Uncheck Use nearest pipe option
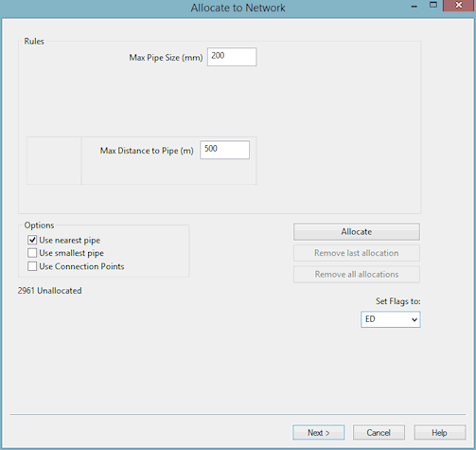 click(32, 240)
